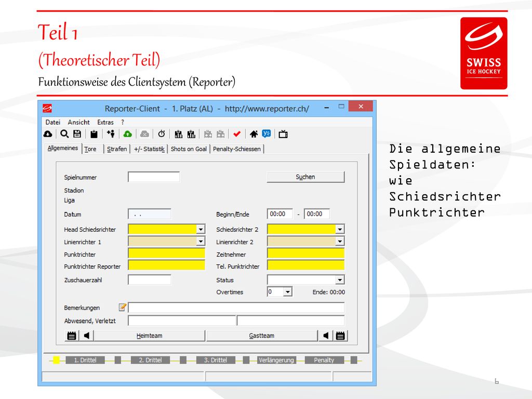
Task: Click the notepad icon left of Heimteam
Action: [72, 336]
